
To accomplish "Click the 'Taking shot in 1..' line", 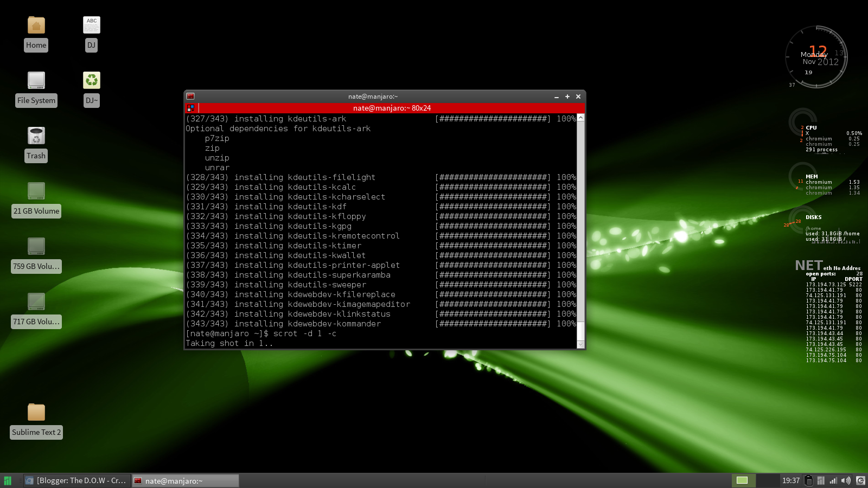I will pyautogui.click(x=229, y=343).
